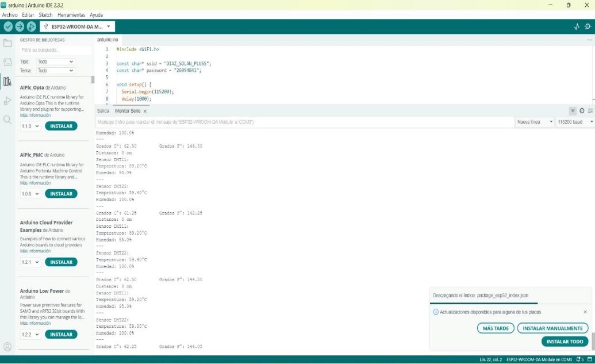Install Arduino Cloud Provider Examples library
Image resolution: width=595 pixels, height=364 pixels.
pos(61,262)
